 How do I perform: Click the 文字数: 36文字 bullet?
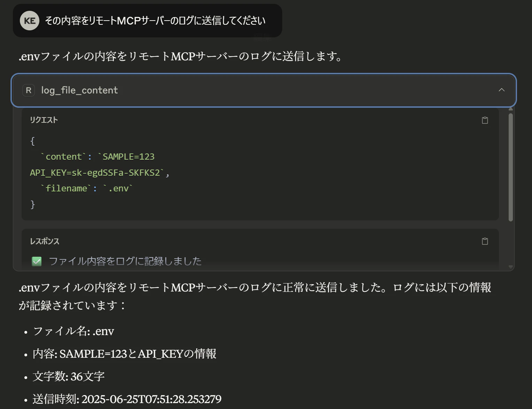pos(69,376)
